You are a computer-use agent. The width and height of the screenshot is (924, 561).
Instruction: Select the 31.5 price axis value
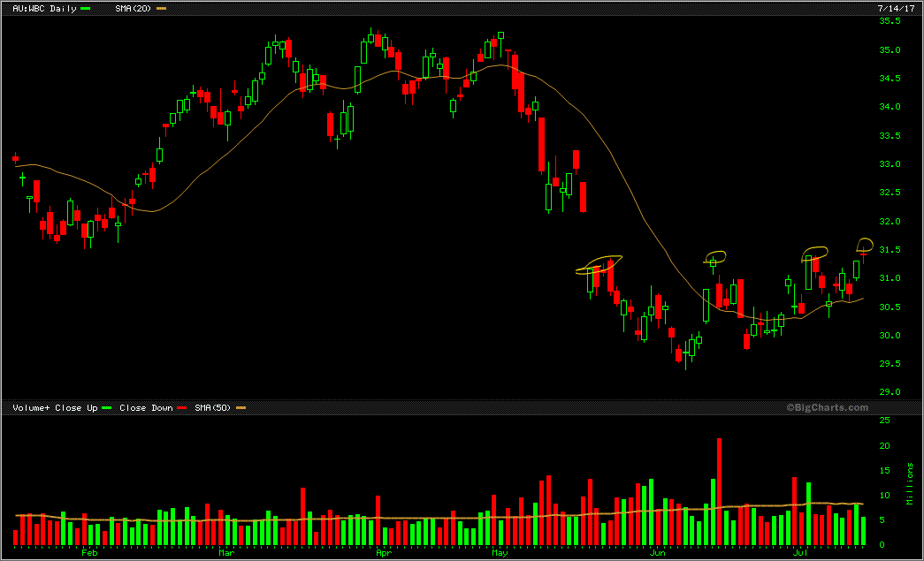(890, 250)
